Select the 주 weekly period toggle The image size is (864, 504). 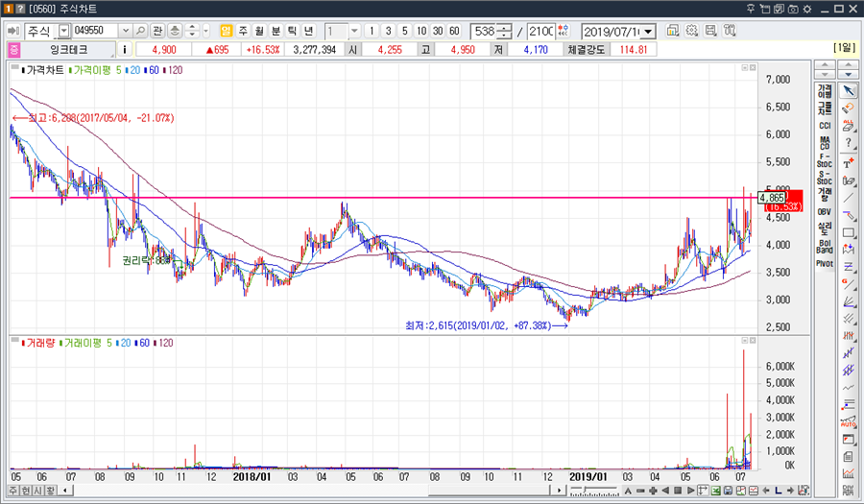pyautogui.click(x=243, y=31)
